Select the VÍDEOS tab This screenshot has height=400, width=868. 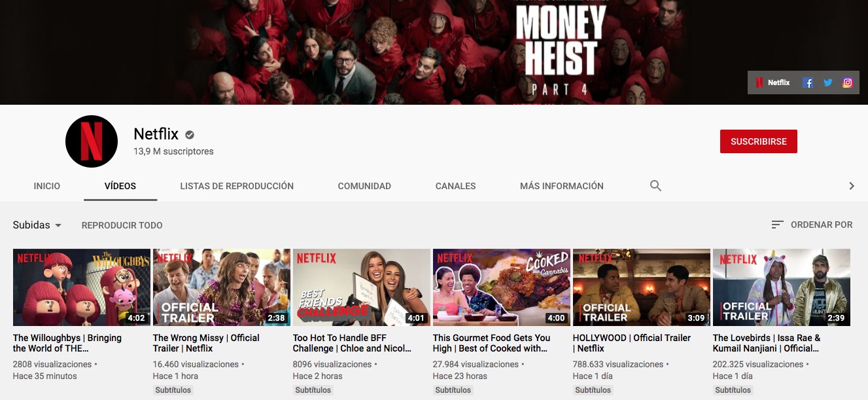pyautogui.click(x=120, y=186)
